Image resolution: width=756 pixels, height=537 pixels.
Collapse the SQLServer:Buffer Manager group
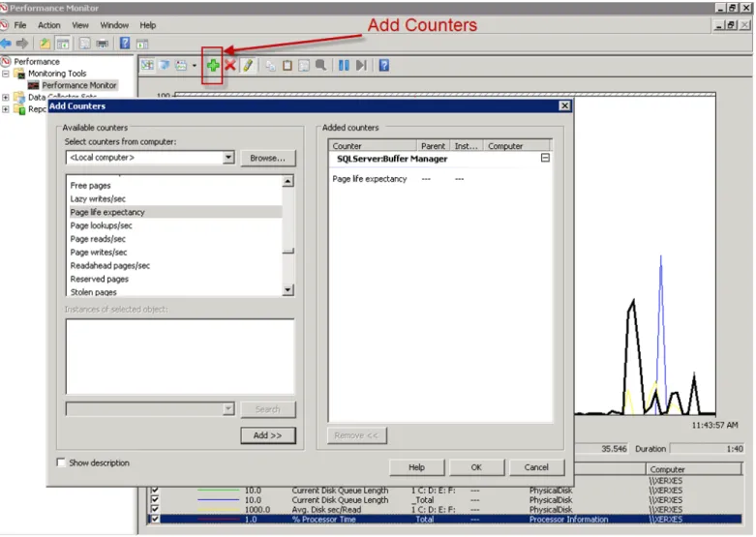(x=545, y=158)
